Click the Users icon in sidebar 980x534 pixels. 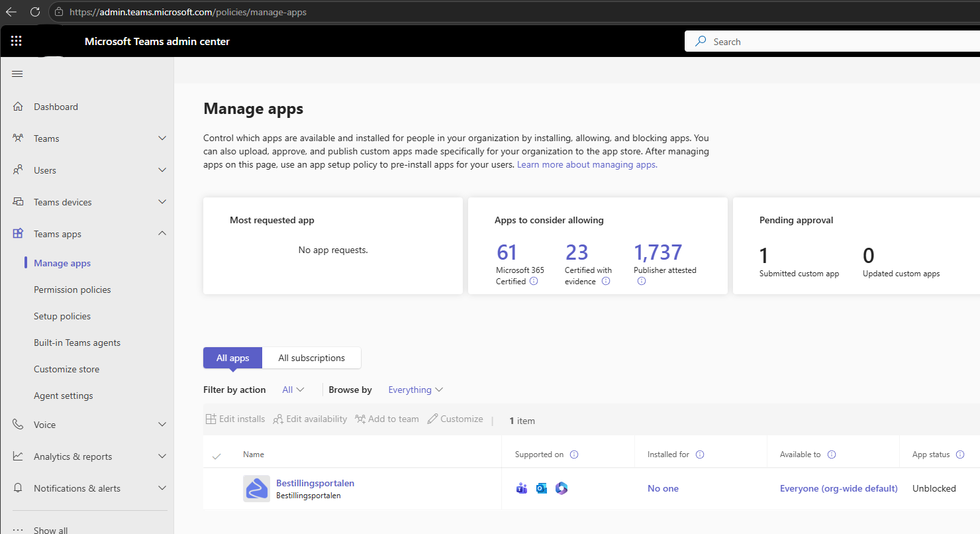(x=18, y=170)
